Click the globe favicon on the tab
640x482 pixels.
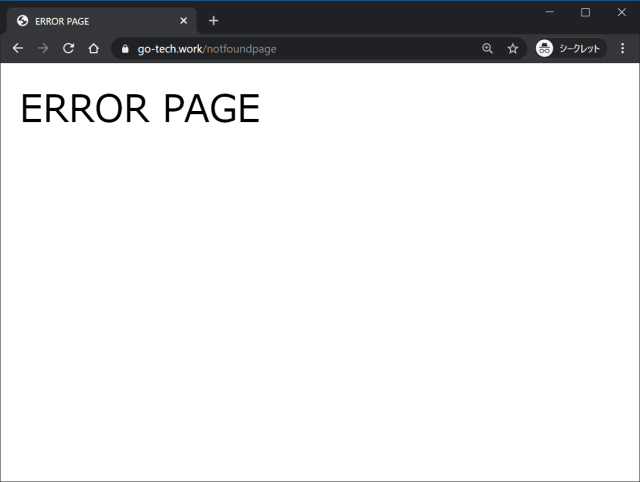click(22, 21)
